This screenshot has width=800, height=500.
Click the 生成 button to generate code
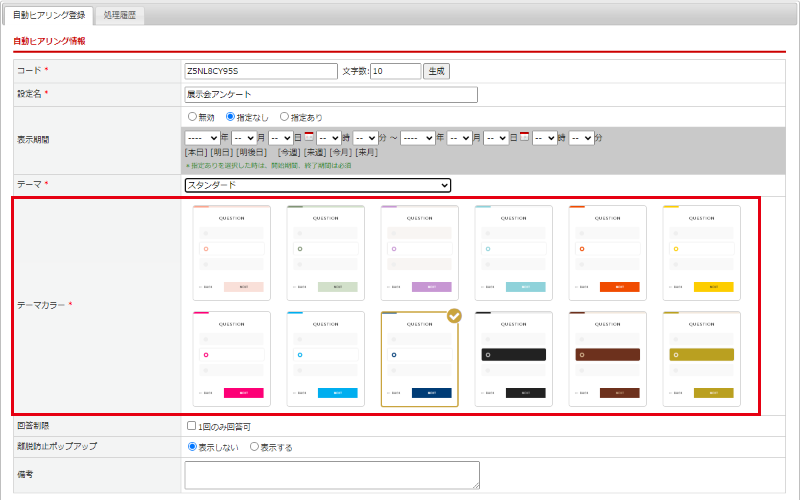coord(437,71)
